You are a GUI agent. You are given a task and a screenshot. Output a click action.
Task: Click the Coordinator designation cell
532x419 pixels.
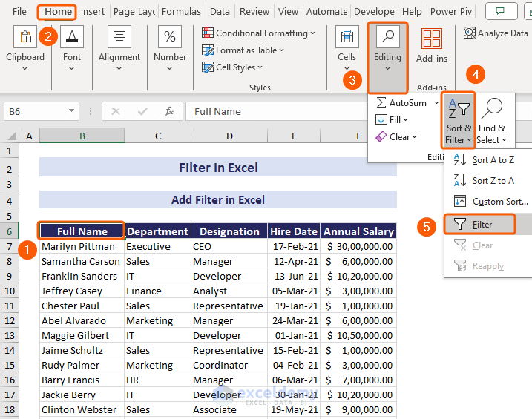coord(229,365)
